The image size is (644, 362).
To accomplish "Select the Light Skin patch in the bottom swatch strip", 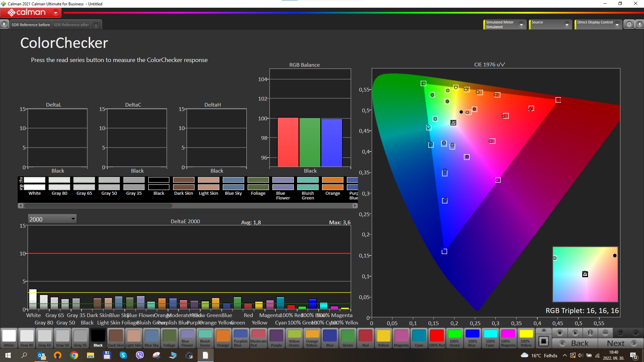I will click(134, 338).
